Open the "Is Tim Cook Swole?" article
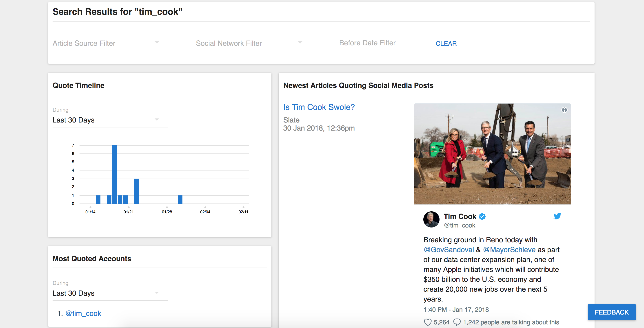The image size is (644, 328). (x=319, y=107)
